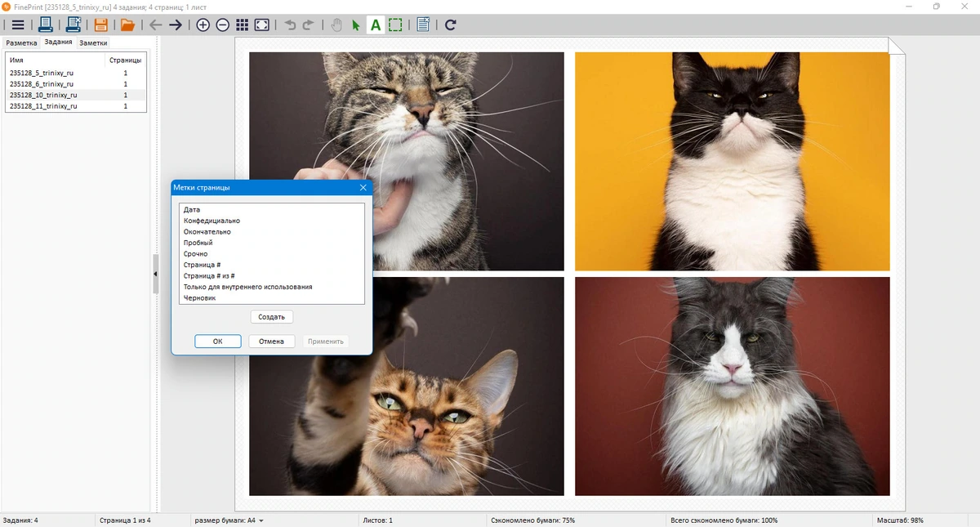
Task: Click the Отмена button in dialog
Action: click(x=271, y=342)
